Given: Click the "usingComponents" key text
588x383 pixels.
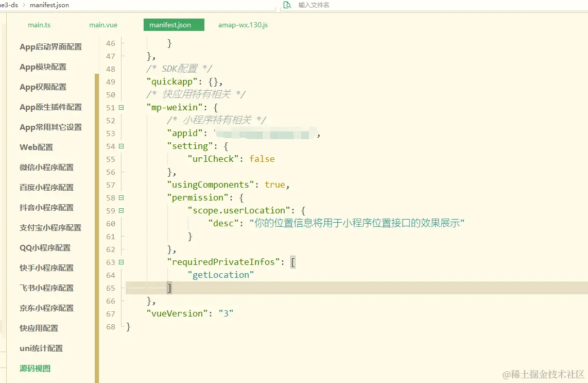Looking at the screenshot, I should (x=211, y=185).
